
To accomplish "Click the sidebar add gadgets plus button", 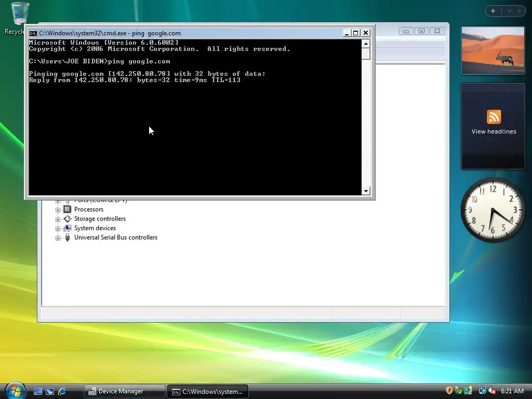I will [493, 11].
